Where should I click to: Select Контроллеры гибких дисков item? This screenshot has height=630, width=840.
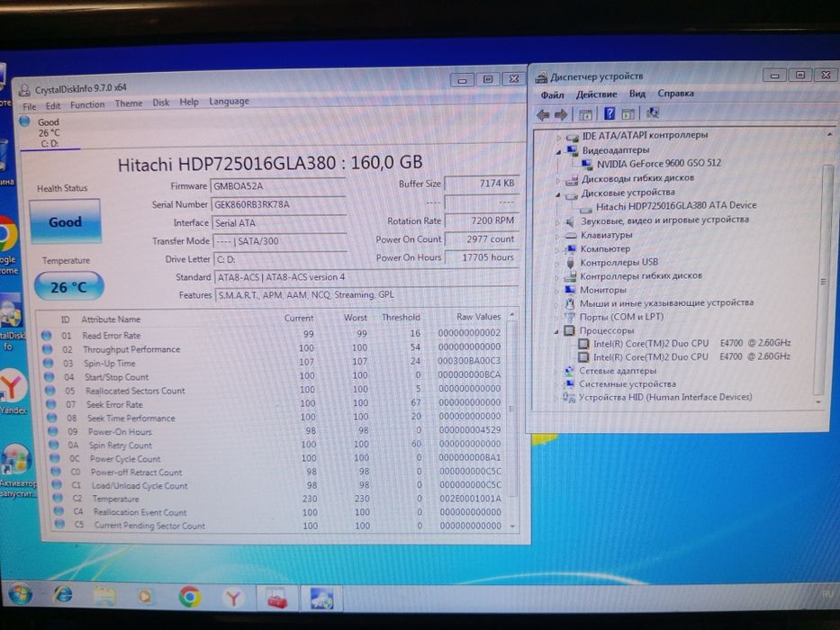641,276
